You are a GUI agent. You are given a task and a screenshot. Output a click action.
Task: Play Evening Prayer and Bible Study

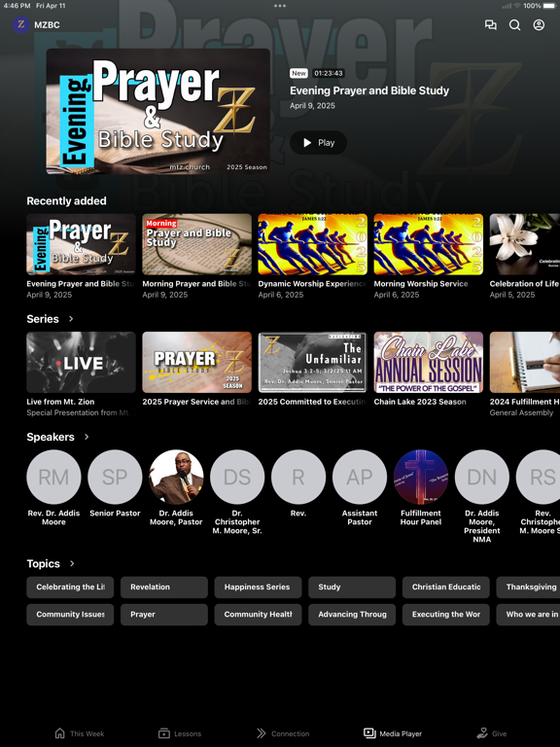click(318, 142)
